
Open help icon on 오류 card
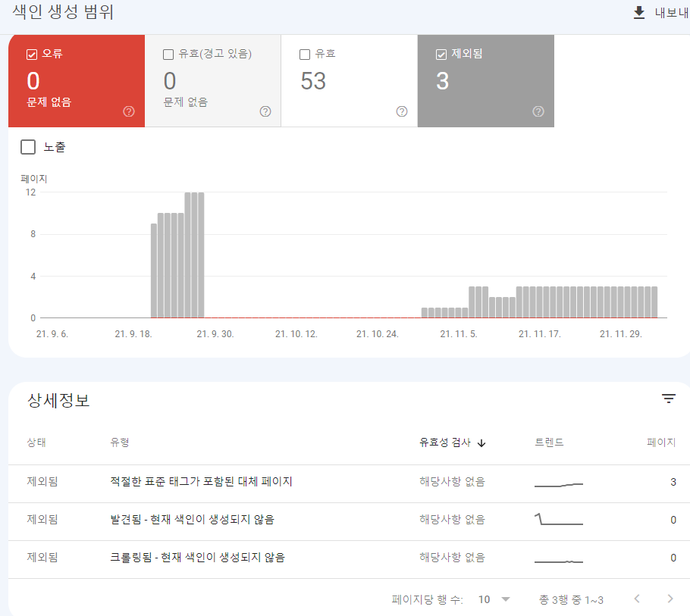[x=128, y=111]
